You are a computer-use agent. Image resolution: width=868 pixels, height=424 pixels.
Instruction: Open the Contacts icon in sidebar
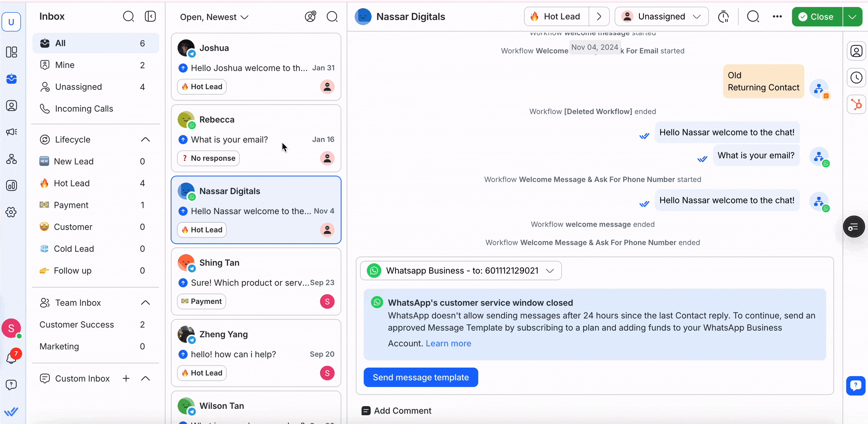(12, 105)
